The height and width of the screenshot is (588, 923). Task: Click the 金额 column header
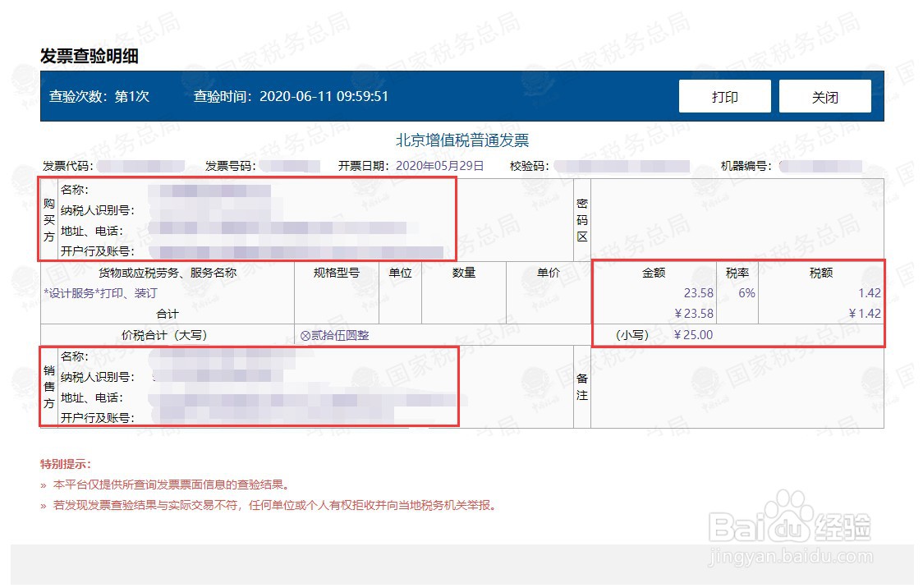[x=654, y=273]
